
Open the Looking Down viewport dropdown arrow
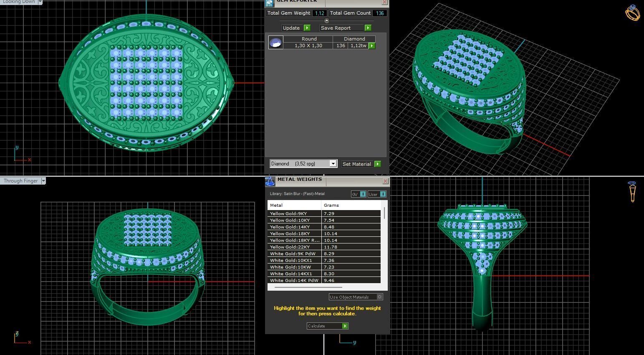[x=40, y=2]
